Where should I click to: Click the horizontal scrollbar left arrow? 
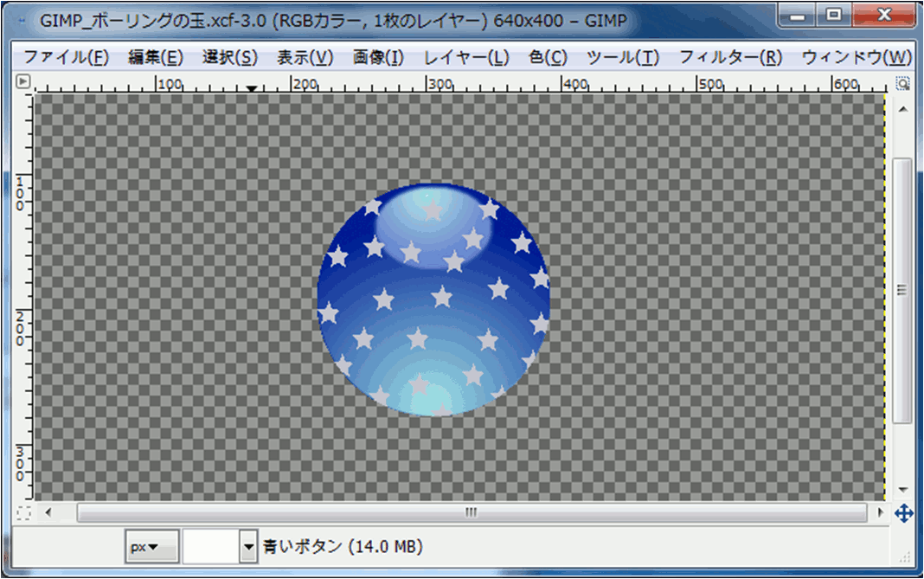[48, 512]
